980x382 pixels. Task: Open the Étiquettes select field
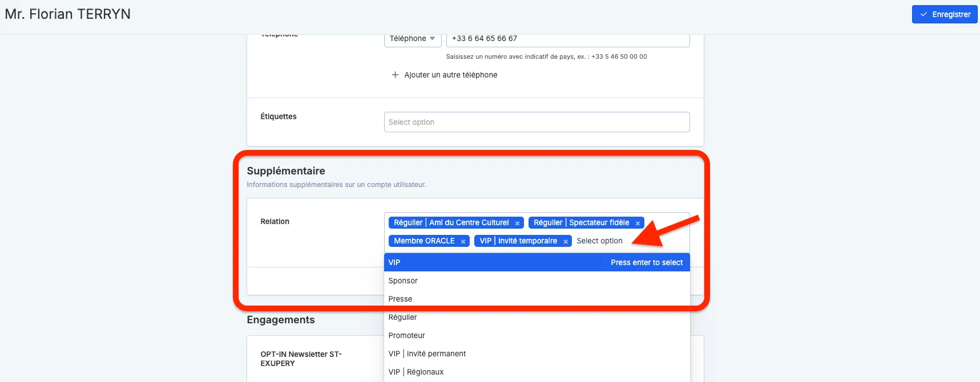537,122
